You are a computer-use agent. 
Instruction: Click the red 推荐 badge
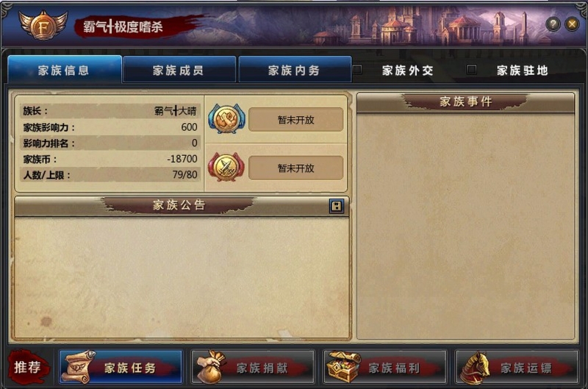(x=27, y=367)
